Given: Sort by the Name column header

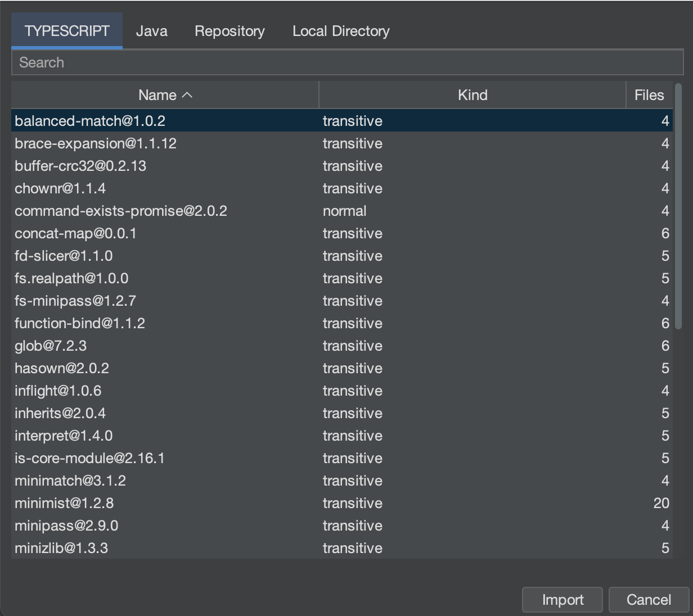Looking at the screenshot, I should pos(165,95).
